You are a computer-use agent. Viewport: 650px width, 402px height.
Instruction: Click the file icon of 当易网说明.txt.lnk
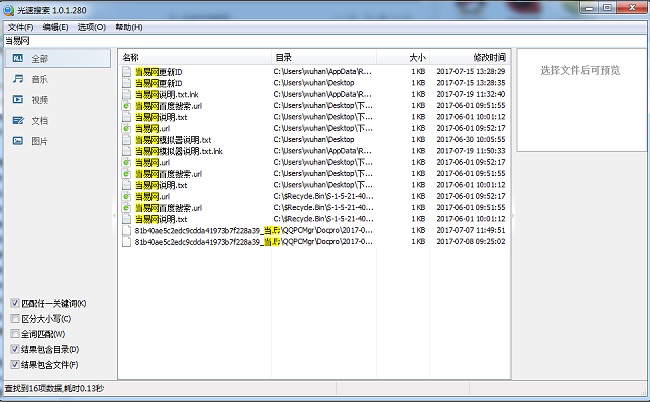click(127, 94)
